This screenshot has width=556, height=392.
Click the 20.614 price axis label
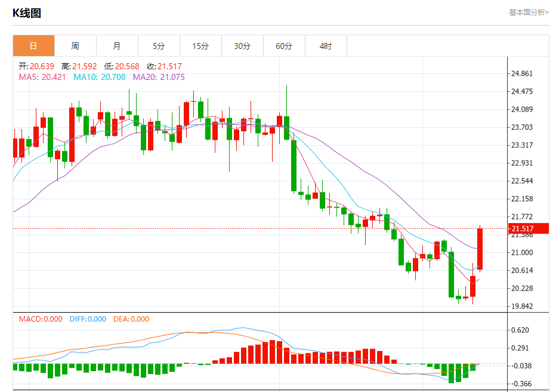coord(521,270)
